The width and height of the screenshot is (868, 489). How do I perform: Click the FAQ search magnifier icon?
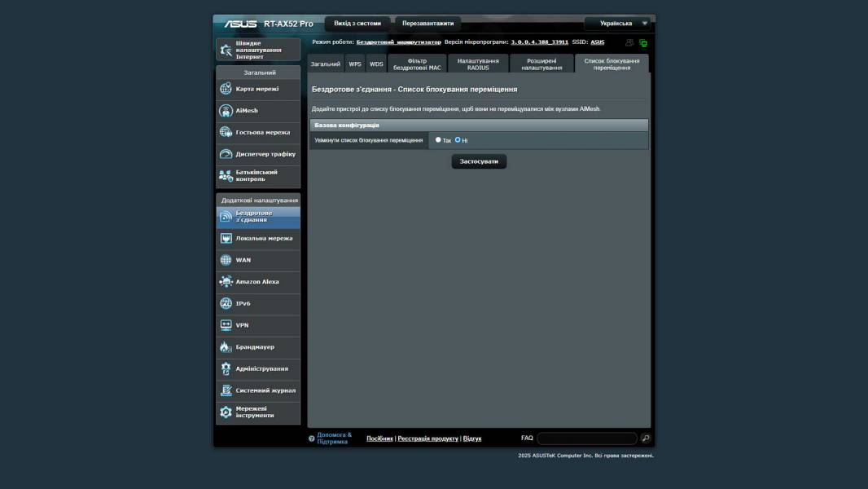646,438
